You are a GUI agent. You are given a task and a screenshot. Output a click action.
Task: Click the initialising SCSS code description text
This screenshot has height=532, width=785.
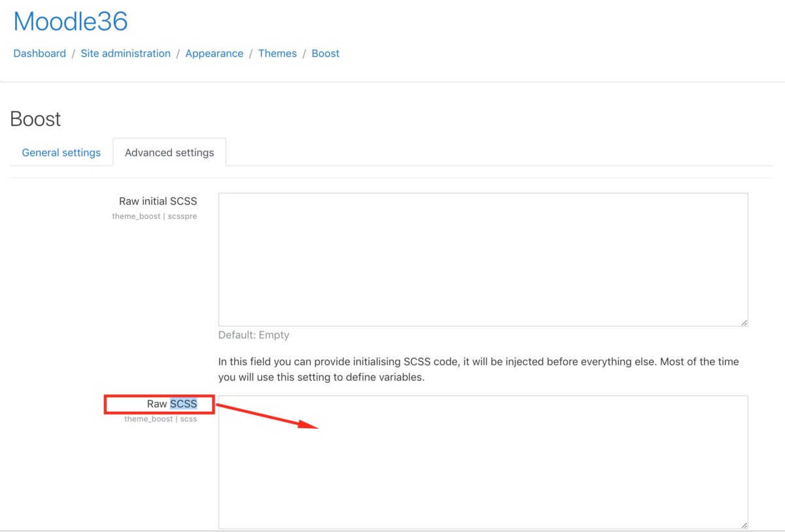(x=478, y=369)
